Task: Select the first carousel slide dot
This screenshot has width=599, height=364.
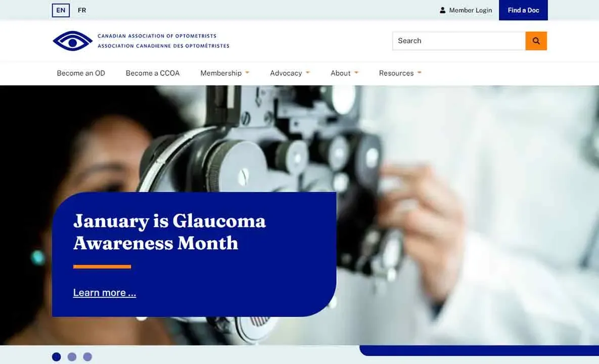Action: (x=56, y=357)
